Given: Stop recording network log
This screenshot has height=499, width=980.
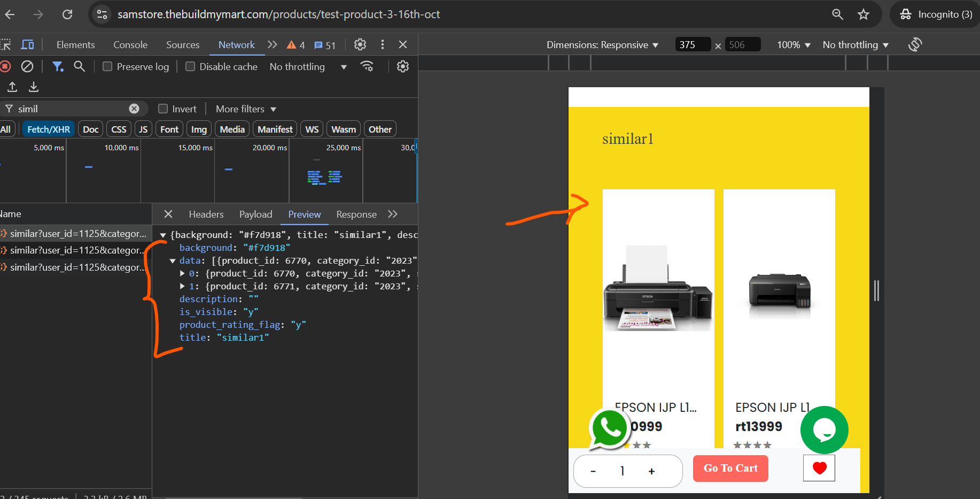Looking at the screenshot, I should (5, 66).
